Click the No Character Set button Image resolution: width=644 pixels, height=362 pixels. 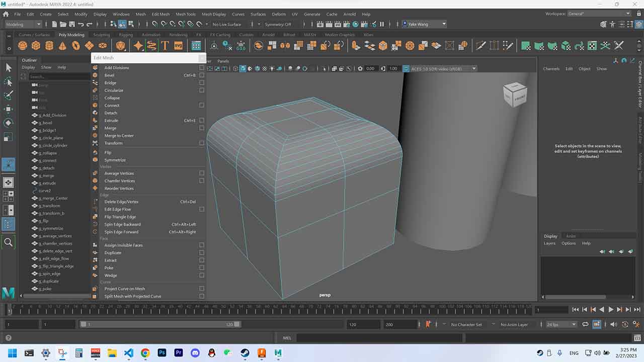pyautogui.click(x=466, y=324)
